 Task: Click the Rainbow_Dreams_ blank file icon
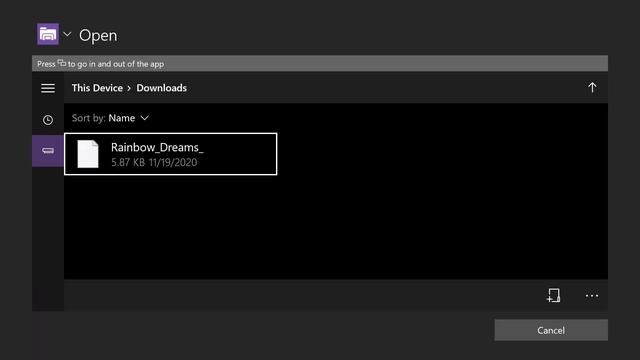88,154
